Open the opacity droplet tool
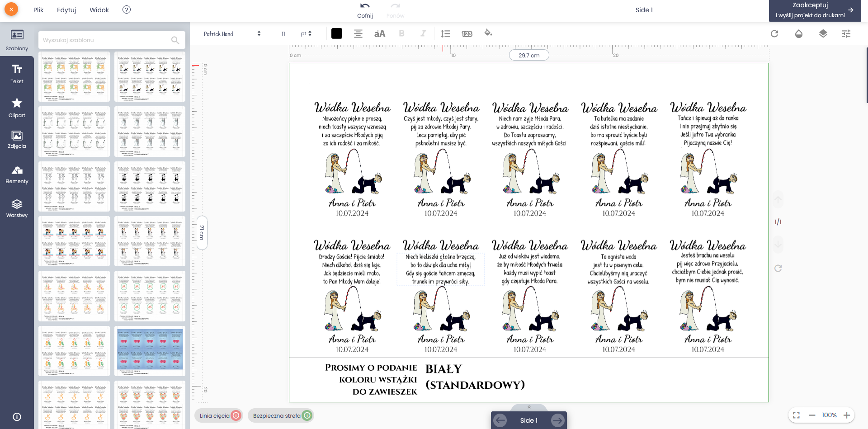This screenshot has width=868, height=429. click(x=799, y=33)
